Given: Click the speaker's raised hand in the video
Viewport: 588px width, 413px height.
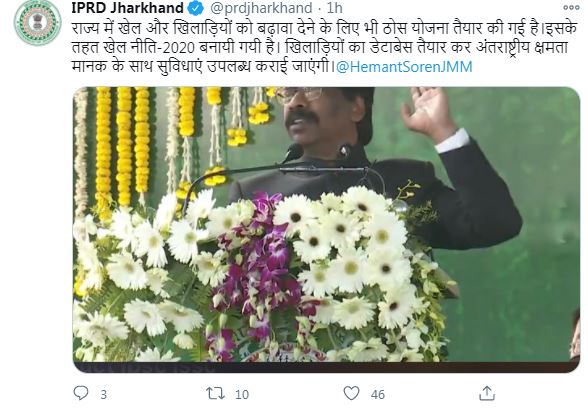Looking at the screenshot, I should (427, 113).
